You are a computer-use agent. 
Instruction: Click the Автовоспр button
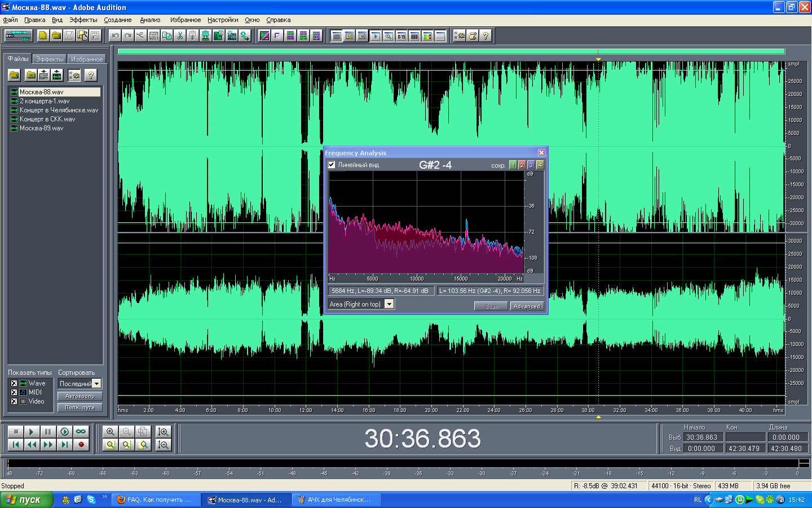coord(80,396)
